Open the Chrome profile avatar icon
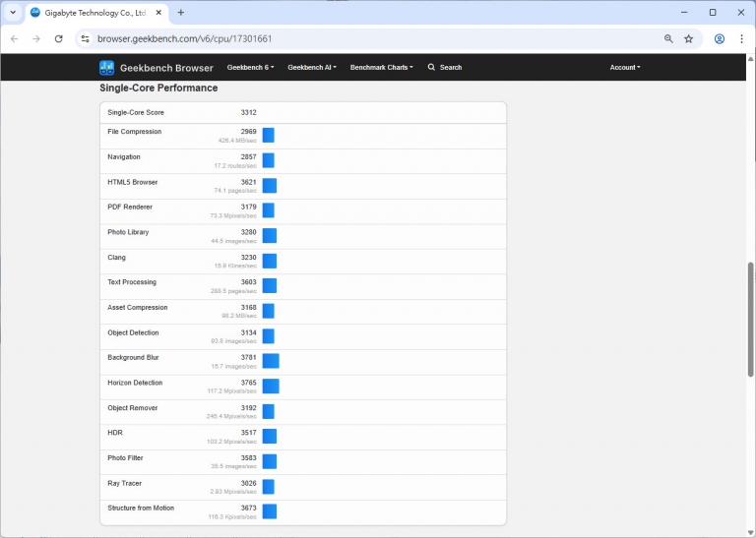Image resolution: width=756 pixels, height=538 pixels. coord(720,38)
